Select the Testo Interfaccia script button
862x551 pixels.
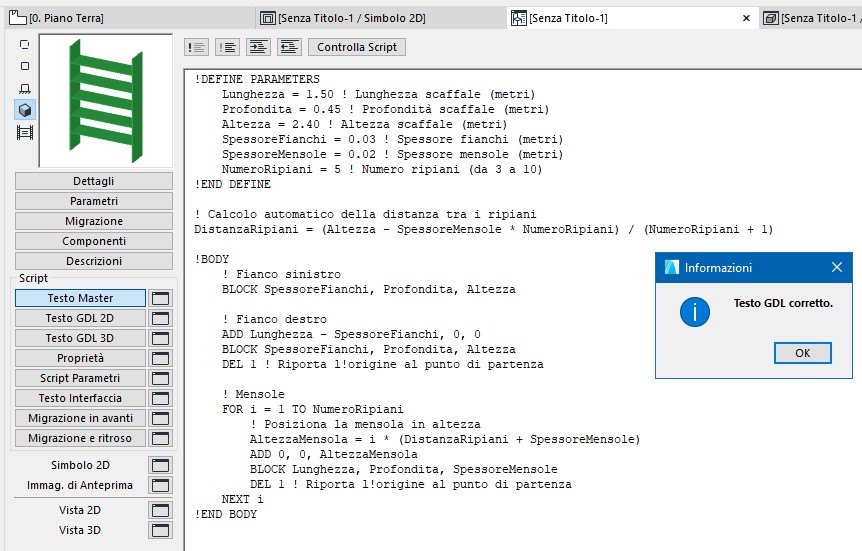(x=80, y=398)
